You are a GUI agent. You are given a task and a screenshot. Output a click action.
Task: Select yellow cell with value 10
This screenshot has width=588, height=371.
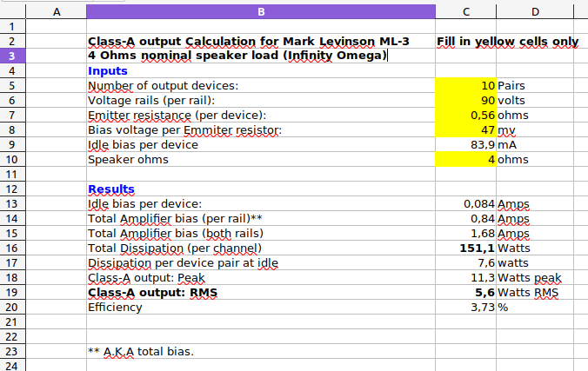point(465,85)
